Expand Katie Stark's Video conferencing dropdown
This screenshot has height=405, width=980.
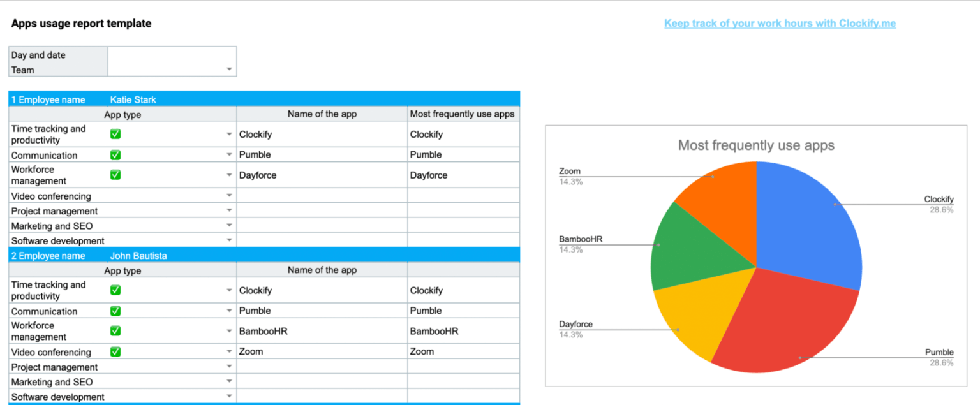tap(229, 196)
